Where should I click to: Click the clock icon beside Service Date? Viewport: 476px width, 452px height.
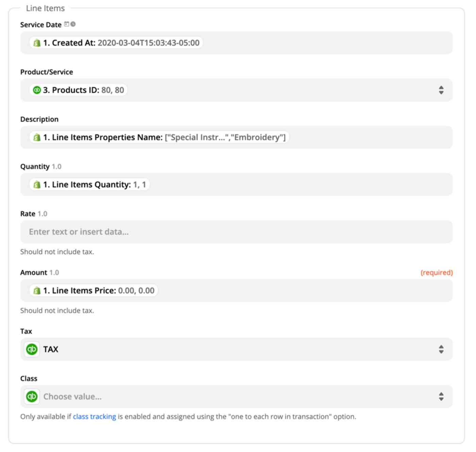[73, 24]
